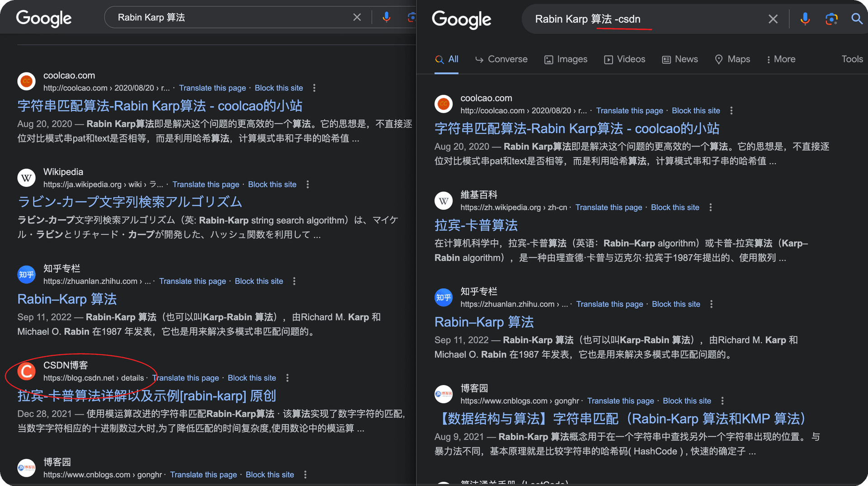This screenshot has width=868, height=486.
Task: Open Google Lens image search in right window
Action: (831, 19)
